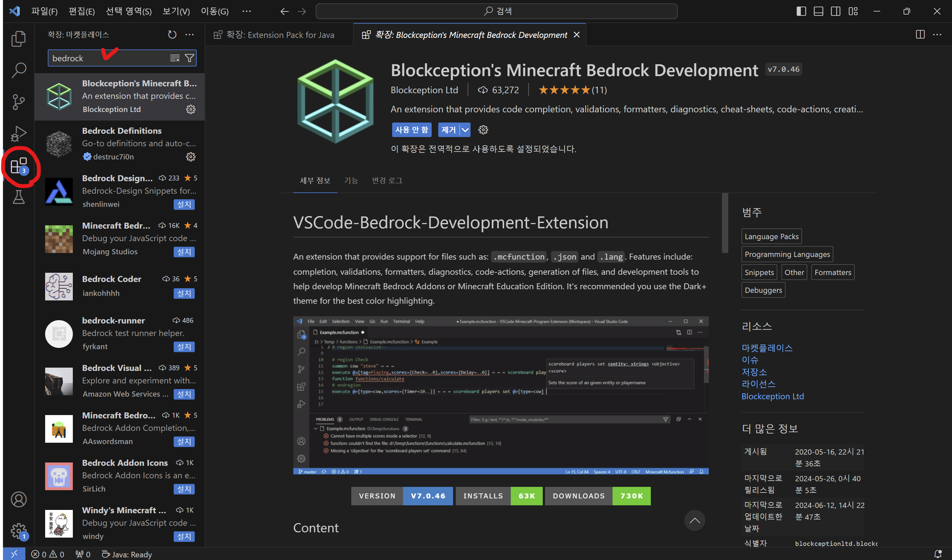Click the 제거 uninstall button

[x=449, y=130]
